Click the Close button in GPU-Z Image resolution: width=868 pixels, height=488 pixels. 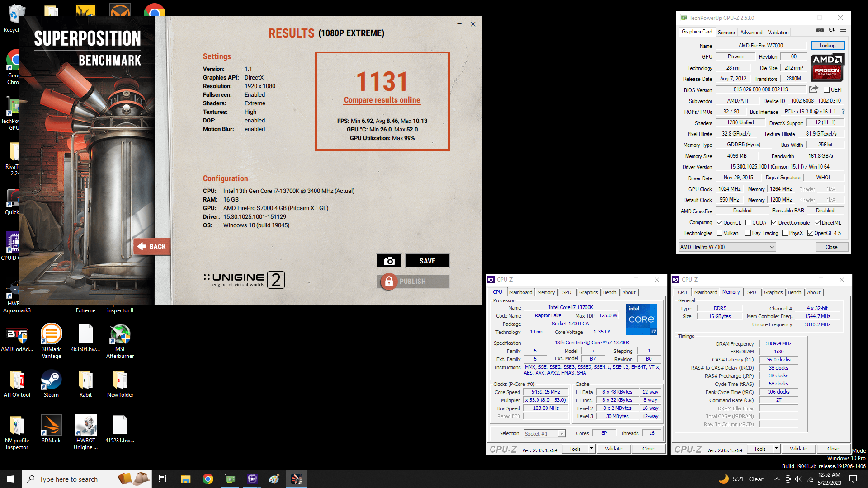(x=831, y=247)
